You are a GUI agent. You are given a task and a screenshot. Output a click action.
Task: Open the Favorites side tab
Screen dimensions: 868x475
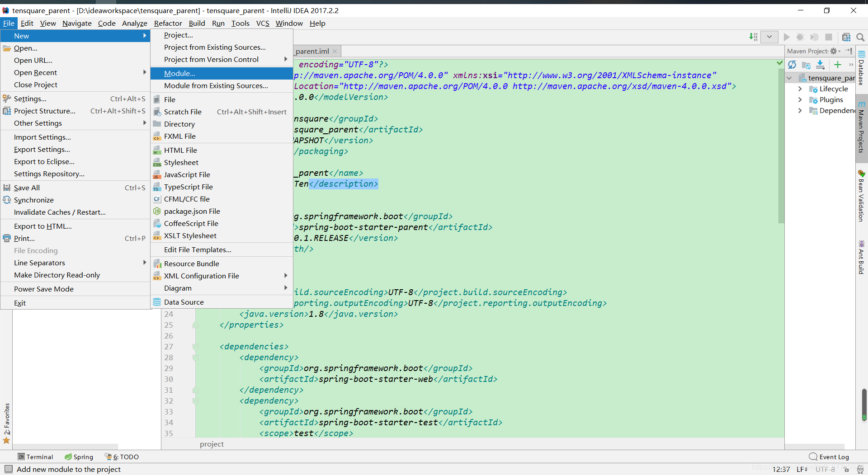point(6,423)
